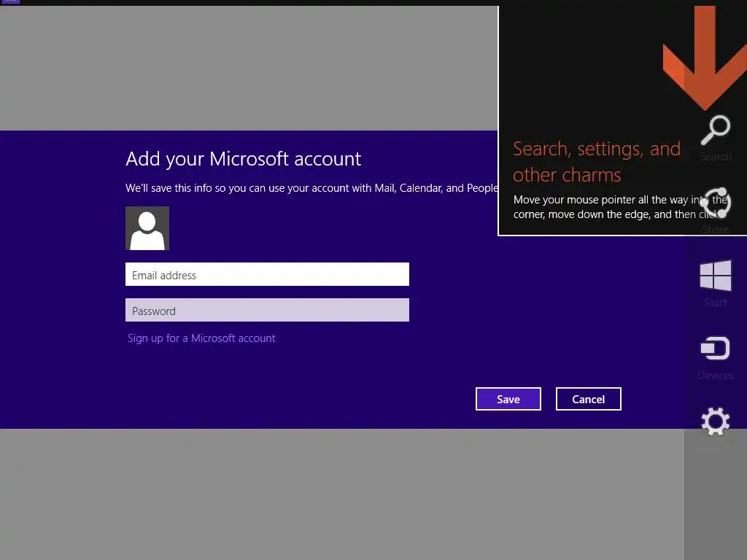The height and width of the screenshot is (560, 747).
Task: Click the Email address field
Action: coord(267,274)
